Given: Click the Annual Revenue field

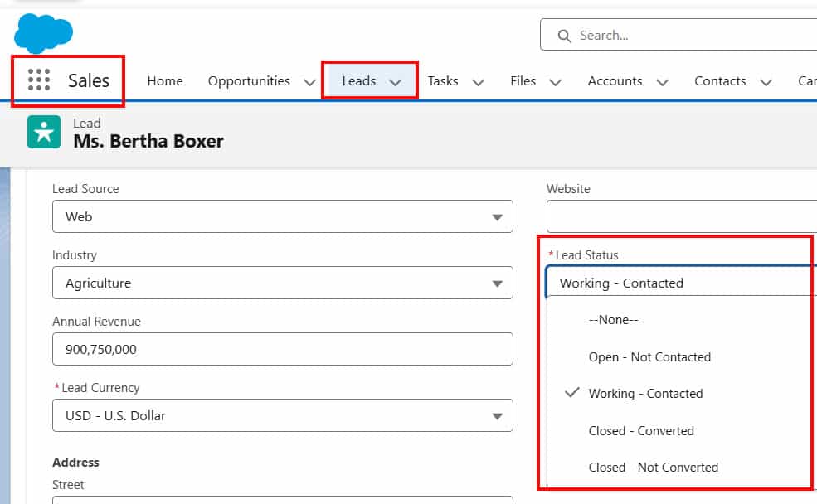Looking at the screenshot, I should tap(282, 349).
